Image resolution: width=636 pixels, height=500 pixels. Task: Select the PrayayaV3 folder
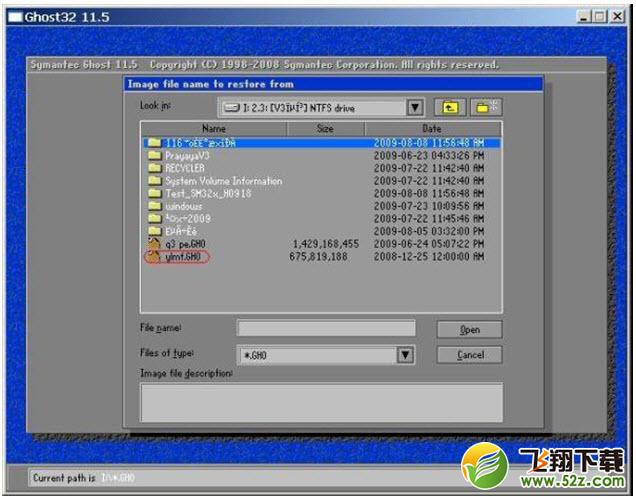187,156
